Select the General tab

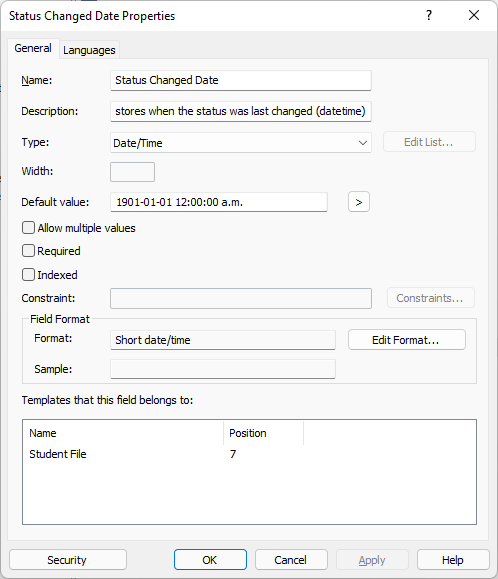[x=33, y=48]
